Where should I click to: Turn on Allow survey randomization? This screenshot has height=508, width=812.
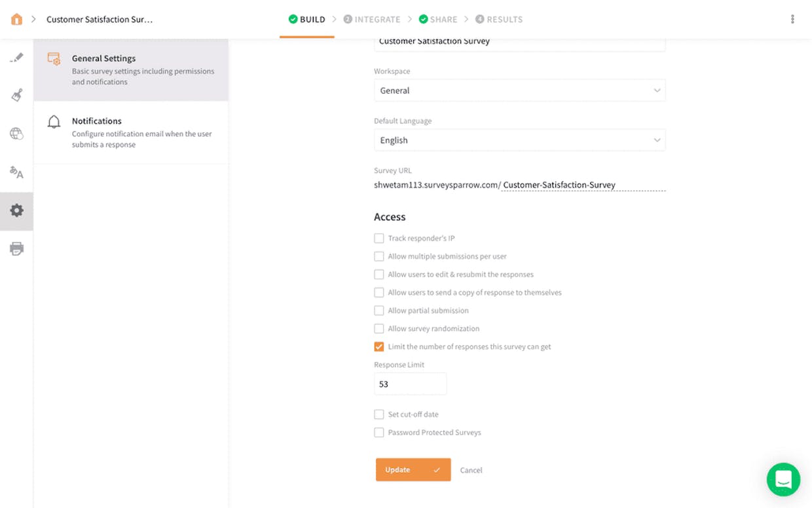379,328
